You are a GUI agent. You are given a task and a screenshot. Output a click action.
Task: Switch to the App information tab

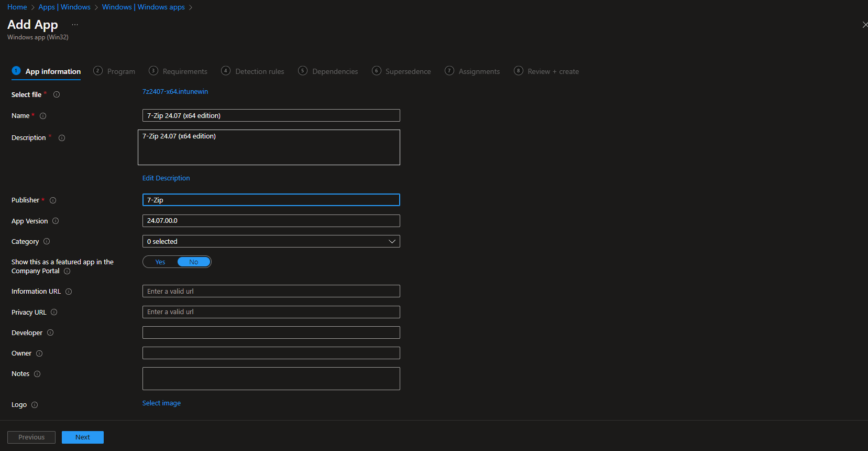tap(46, 71)
